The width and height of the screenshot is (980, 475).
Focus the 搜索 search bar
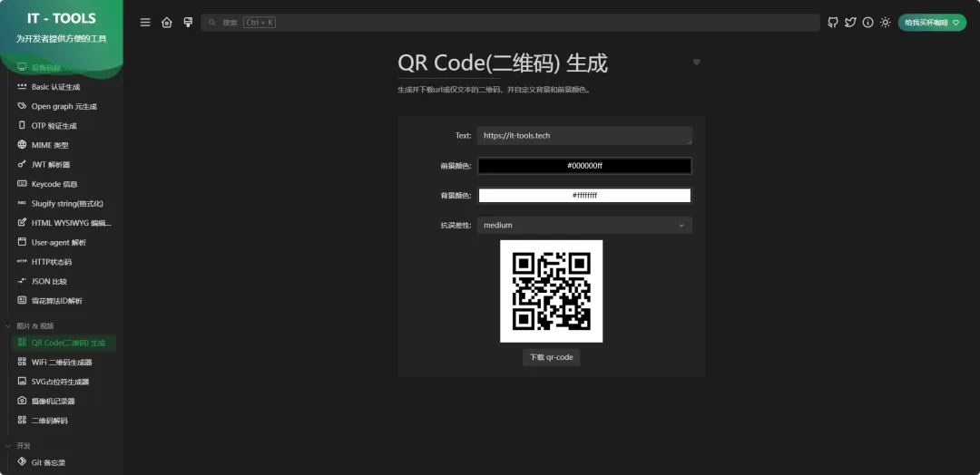[510, 23]
